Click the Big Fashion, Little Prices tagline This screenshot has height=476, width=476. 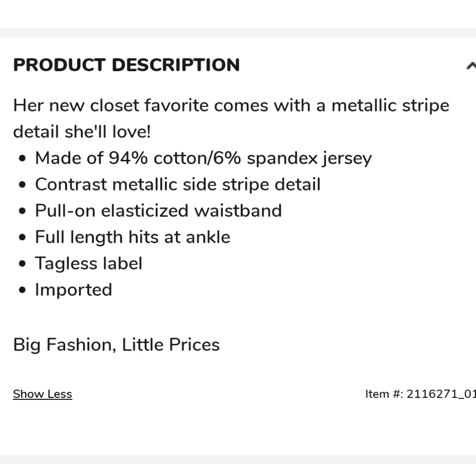pos(116,345)
